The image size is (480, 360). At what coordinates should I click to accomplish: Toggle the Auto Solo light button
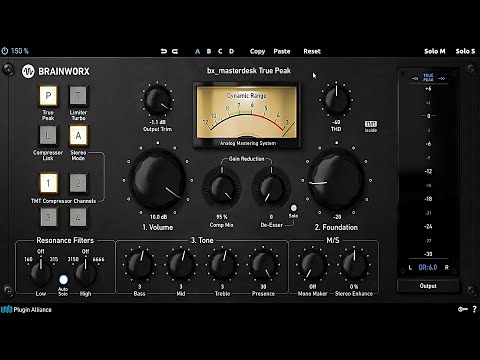tap(63, 279)
